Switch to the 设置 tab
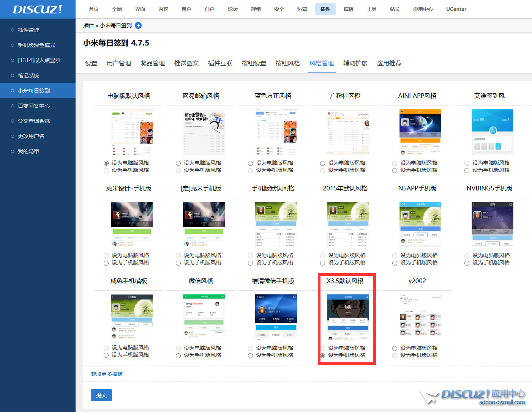The image size is (532, 412). [91, 63]
